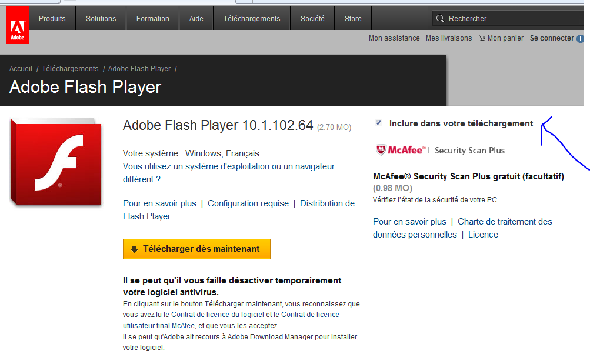
Task: Go to Téléchargements breadcrumb
Action: (70, 69)
